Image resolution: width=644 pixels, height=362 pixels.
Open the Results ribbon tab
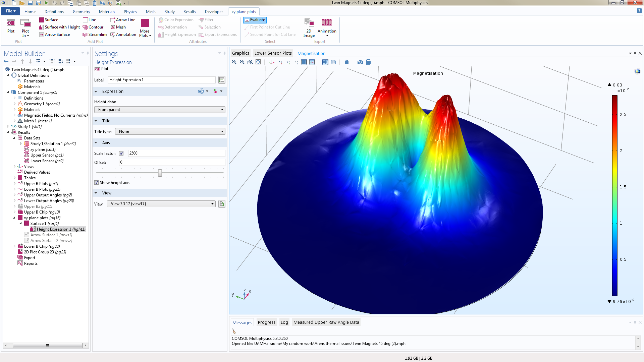pyautogui.click(x=190, y=11)
